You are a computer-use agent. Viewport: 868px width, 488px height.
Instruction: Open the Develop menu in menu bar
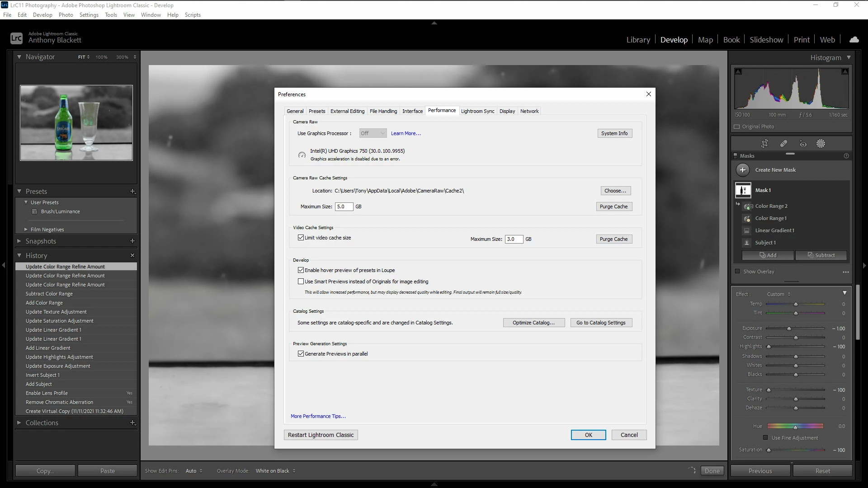tap(42, 15)
